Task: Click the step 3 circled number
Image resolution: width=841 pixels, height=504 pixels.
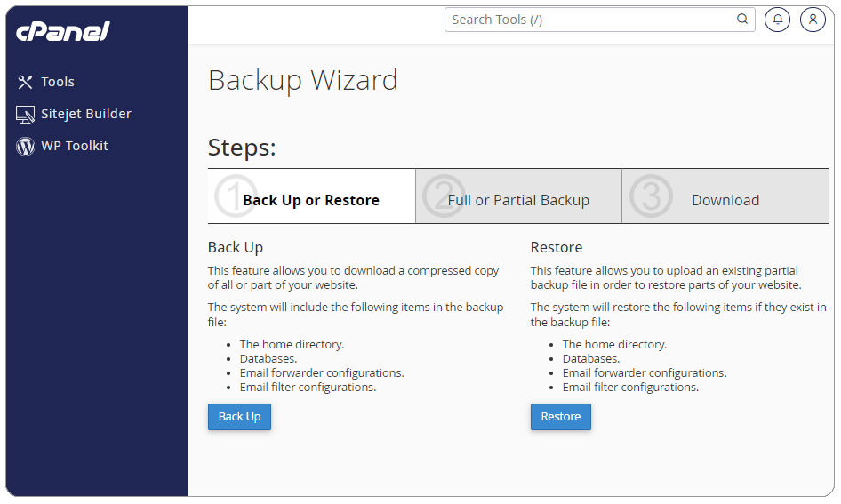Action: pos(651,196)
